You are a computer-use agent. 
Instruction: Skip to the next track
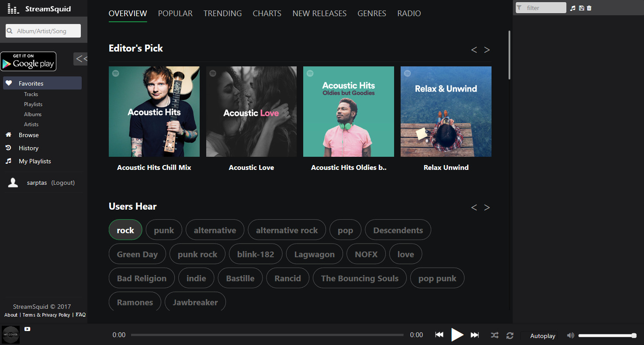click(x=475, y=335)
